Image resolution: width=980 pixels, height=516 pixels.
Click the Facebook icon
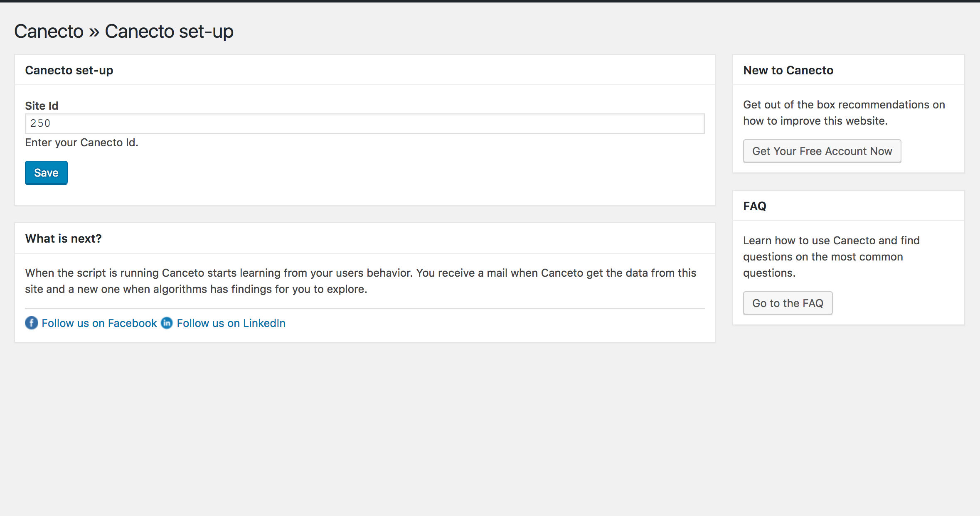click(x=32, y=323)
